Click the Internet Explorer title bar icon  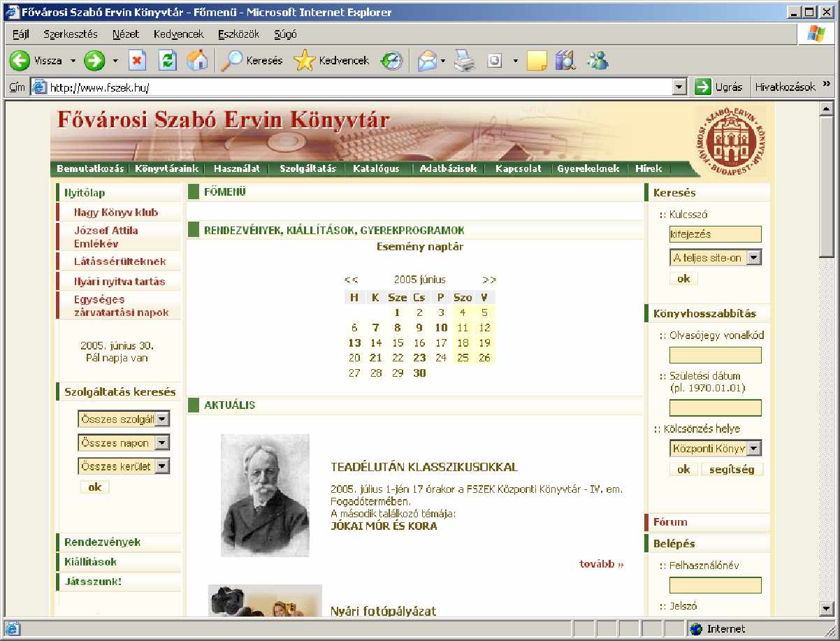pos(11,12)
